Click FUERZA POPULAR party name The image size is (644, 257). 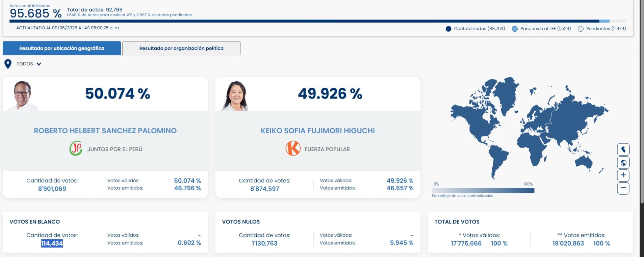coord(327,149)
